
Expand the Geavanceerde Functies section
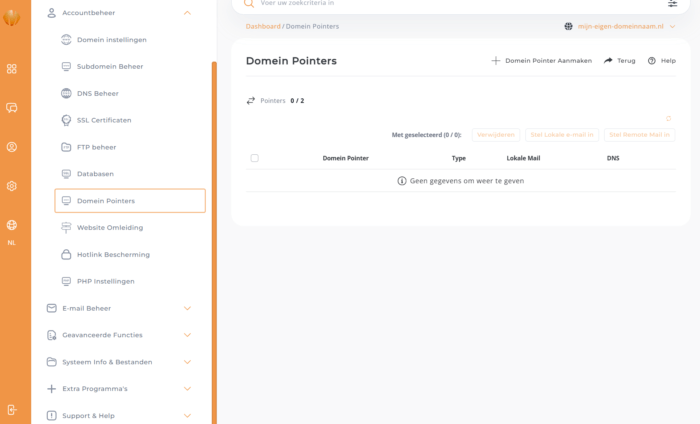(187, 335)
